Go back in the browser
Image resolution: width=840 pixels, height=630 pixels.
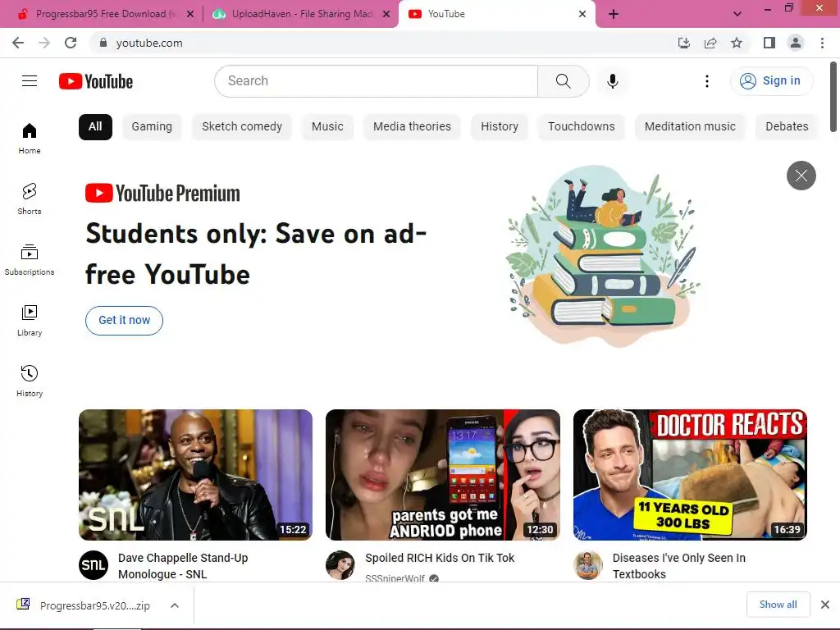18,43
